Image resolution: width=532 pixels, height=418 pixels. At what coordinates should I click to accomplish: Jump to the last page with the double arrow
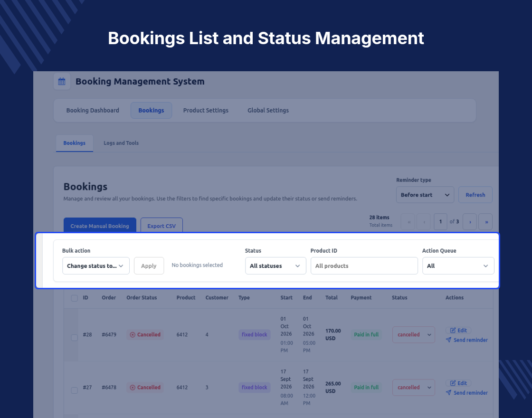click(x=486, y=222)
